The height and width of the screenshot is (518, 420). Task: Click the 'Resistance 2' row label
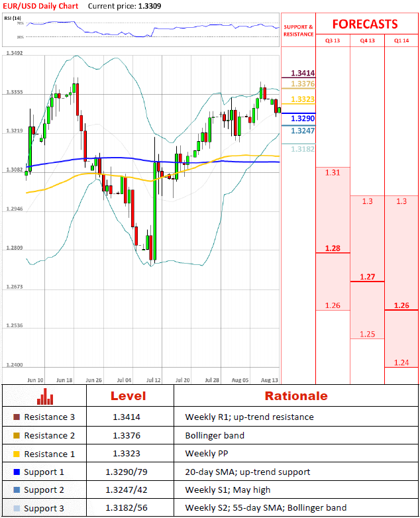pos(49,436)
